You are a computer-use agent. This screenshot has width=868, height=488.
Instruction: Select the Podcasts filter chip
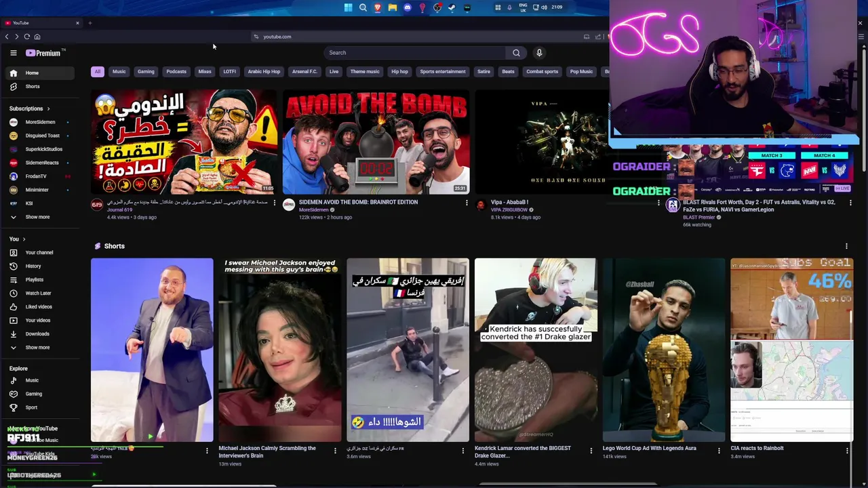[x=176, y=71]
